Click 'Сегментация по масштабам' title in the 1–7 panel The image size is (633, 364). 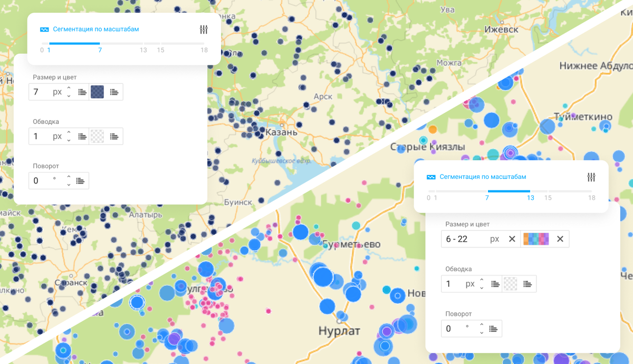(96, 30)
